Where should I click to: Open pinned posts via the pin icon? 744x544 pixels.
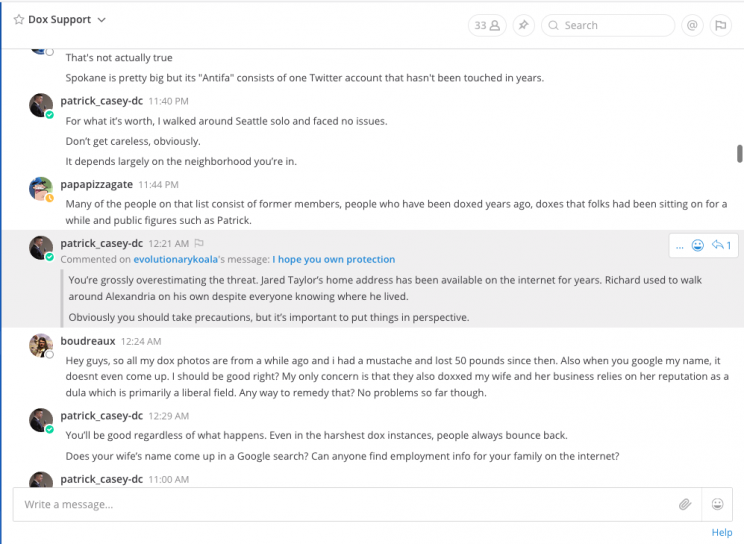click(523, 26)
